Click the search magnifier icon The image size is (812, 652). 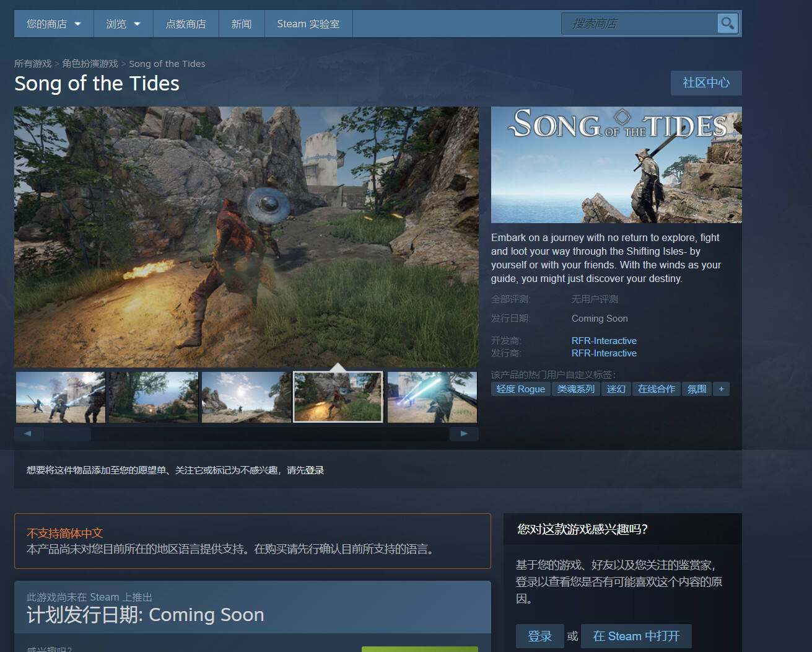click(x=727, y=24)
